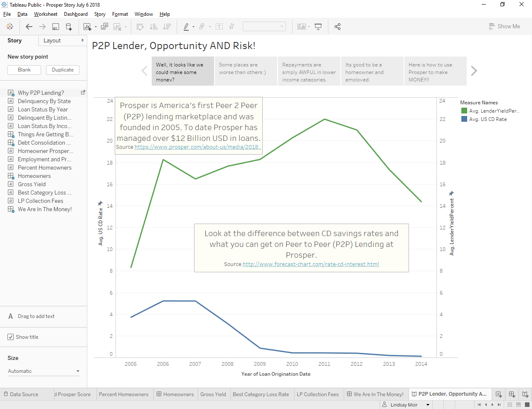Add a new data source
The height and width of the screenshot is (409, 532).
(x=69, y=27)
